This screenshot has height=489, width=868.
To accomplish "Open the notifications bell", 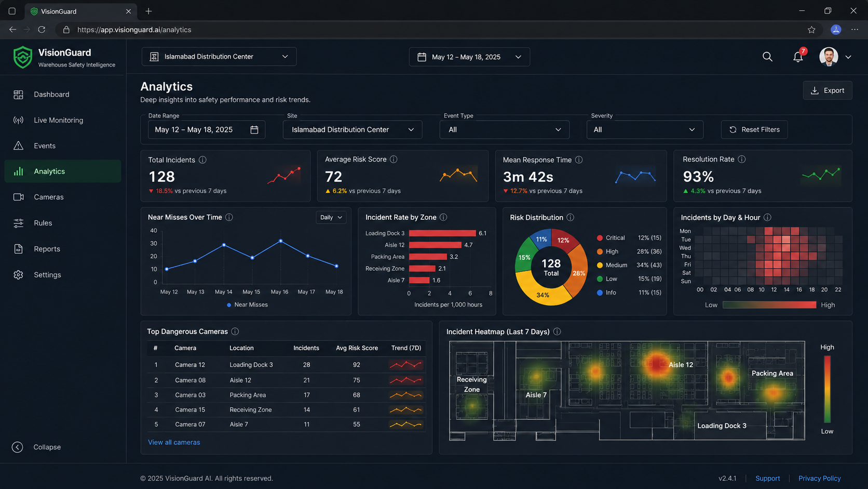I will coord(798,57).
